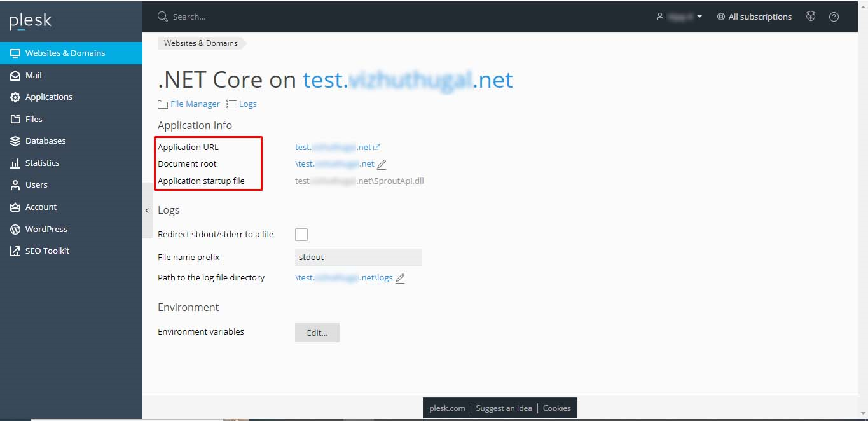The height and width of the screenshot is (421, 868).
Task: Open Applications in sidebar
Action: click(x=71, y=97)
